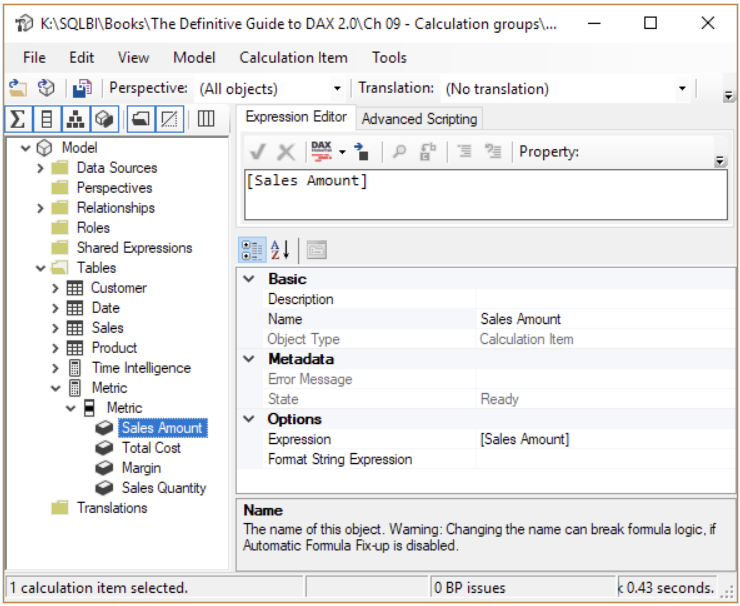740x606 pixels.
Task: Expand the Relationships folder
Action: (40, 208)
